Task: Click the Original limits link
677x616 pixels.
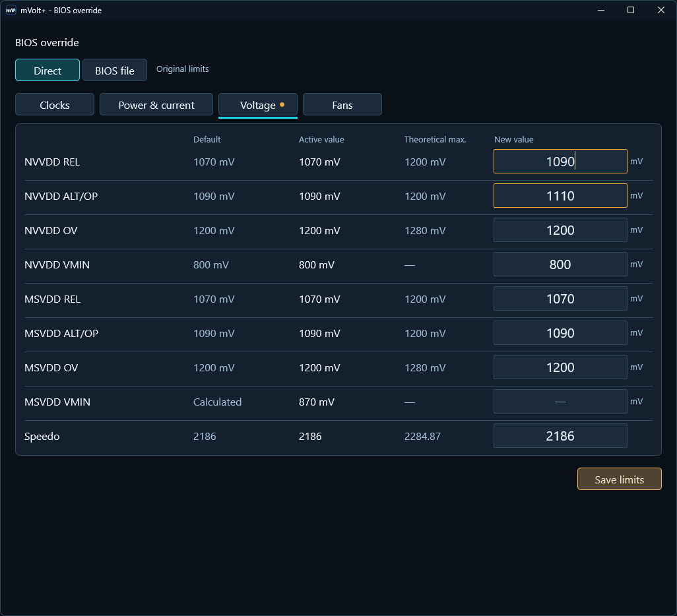Action: tap(182, 69)
